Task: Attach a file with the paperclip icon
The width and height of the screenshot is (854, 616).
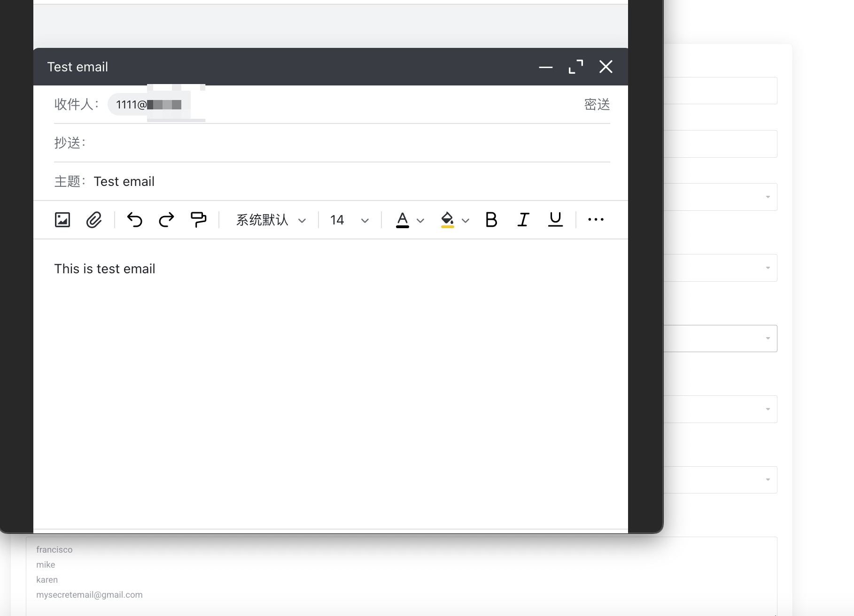Action: (x=94, y=220)
